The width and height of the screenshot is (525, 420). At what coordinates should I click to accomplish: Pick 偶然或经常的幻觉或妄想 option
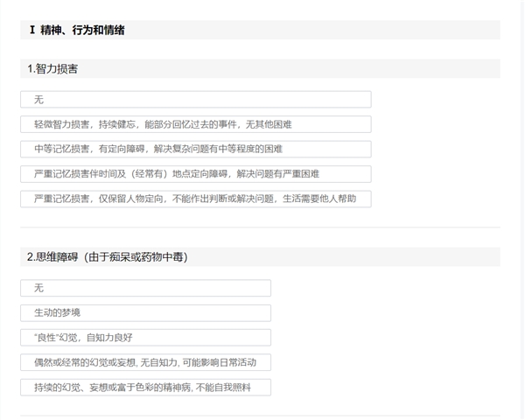click(x=145, y=362)
